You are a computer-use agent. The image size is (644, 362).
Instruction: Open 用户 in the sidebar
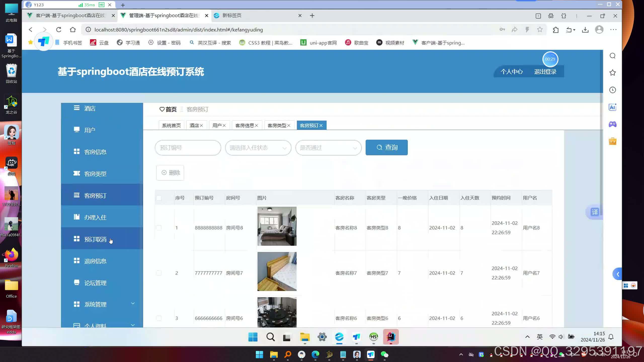click(x=102, y=130)
